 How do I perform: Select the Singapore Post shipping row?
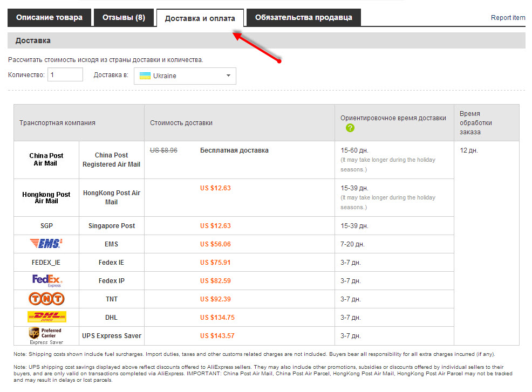pos(112,225)
